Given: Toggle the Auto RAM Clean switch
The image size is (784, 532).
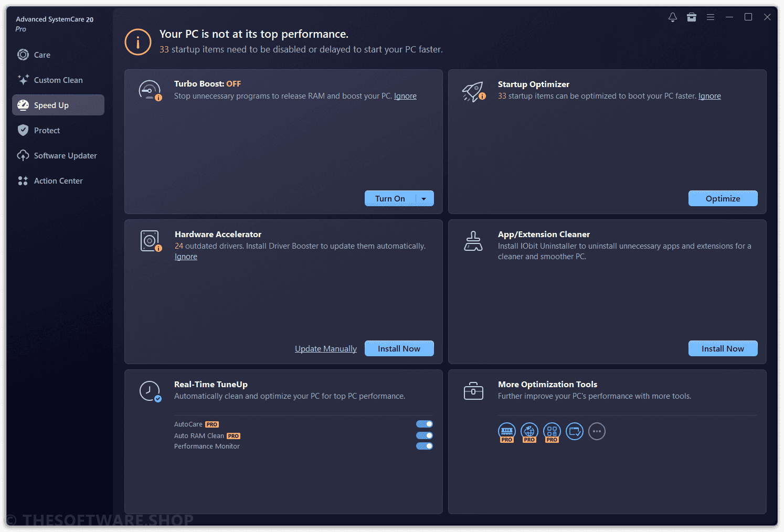Looking at the screenshot, I should [425, 435].
